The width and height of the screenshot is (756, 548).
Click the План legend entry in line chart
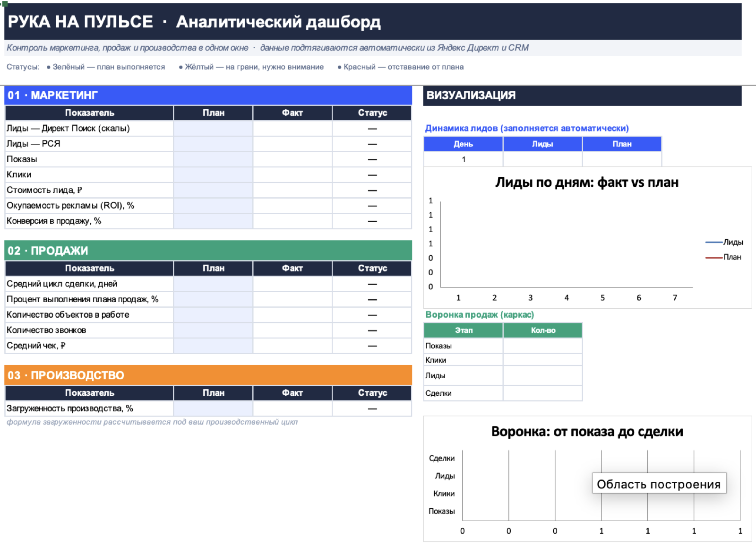(723, 257)
